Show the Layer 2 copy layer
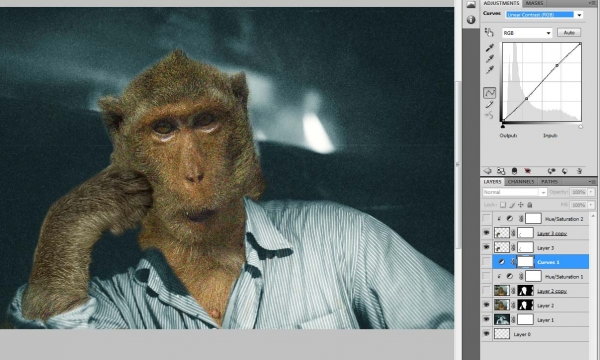Image resolution: width=600 pixels, height=360 pixels. coord(486,291)
